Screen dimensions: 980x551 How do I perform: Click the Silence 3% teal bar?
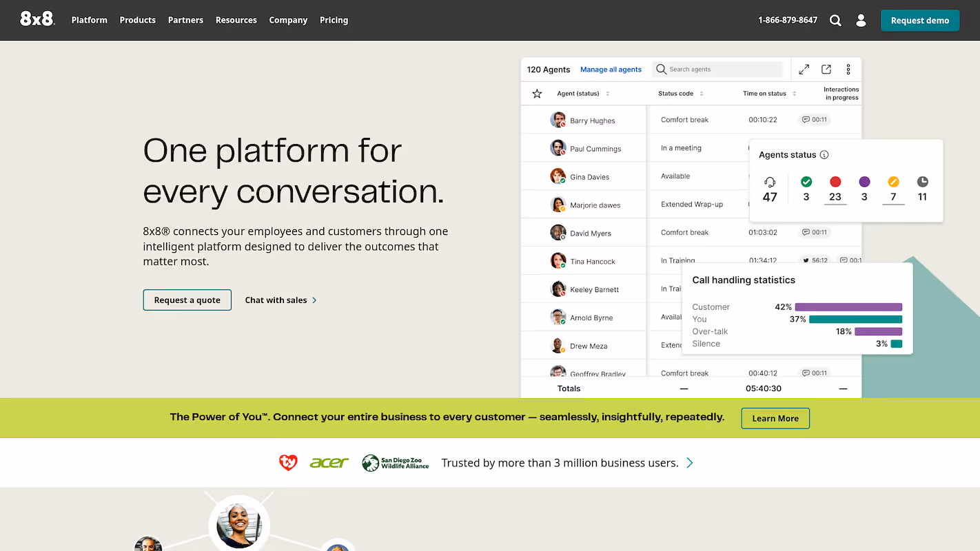896,344
